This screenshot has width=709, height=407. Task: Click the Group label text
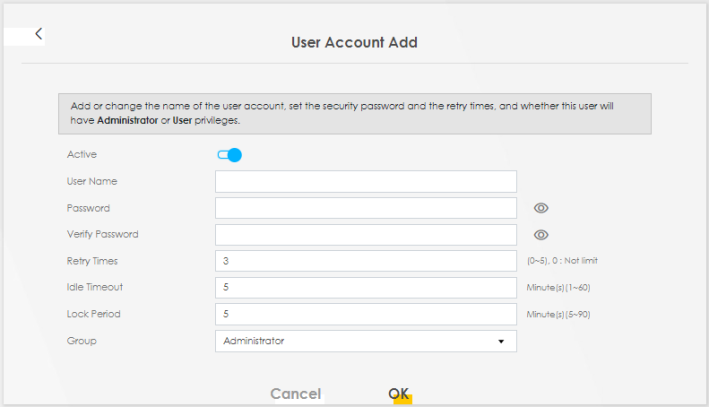coord(81,341)
